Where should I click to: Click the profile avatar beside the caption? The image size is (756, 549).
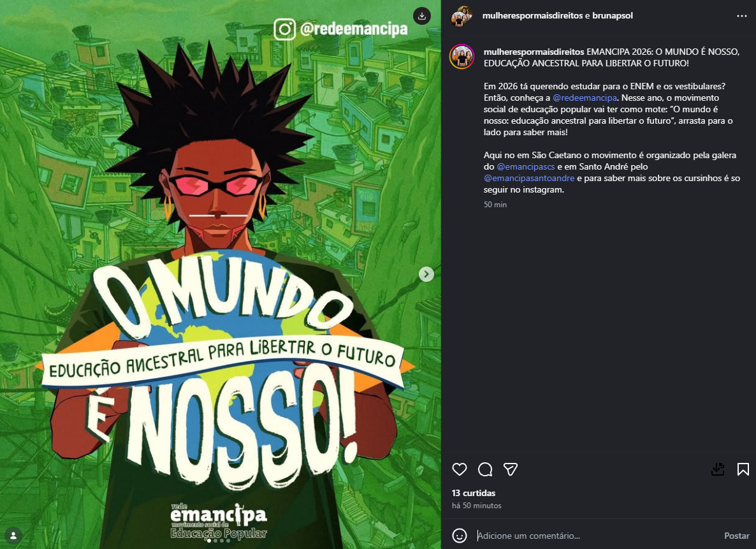pyautogui.click(x=462, y=57)
